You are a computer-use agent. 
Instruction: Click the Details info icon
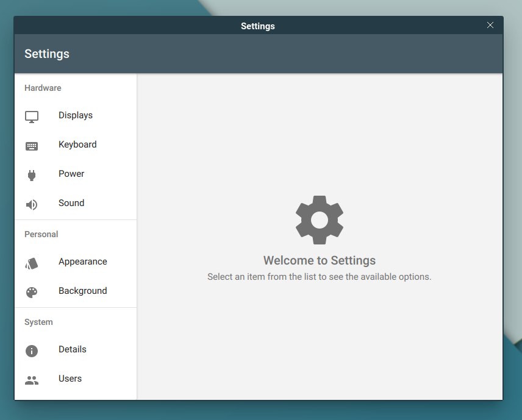coord(32,351)
